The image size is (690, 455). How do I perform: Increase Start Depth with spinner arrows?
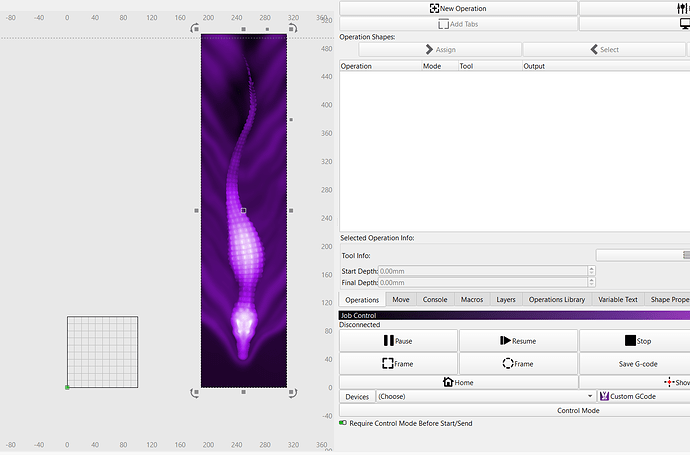click(591, 271)
